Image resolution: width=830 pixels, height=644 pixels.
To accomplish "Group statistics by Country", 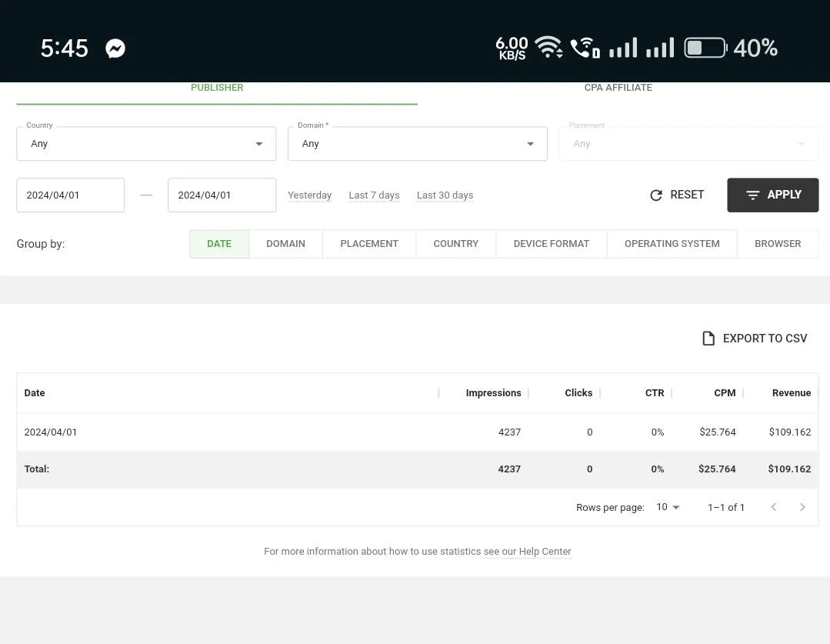I will point(455,244).
